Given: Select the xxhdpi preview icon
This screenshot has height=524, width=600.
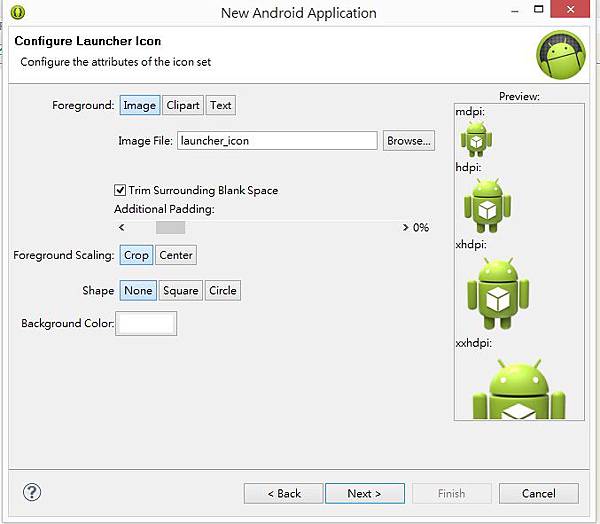Looking at the screenshot, I should [x=518, y=389].
